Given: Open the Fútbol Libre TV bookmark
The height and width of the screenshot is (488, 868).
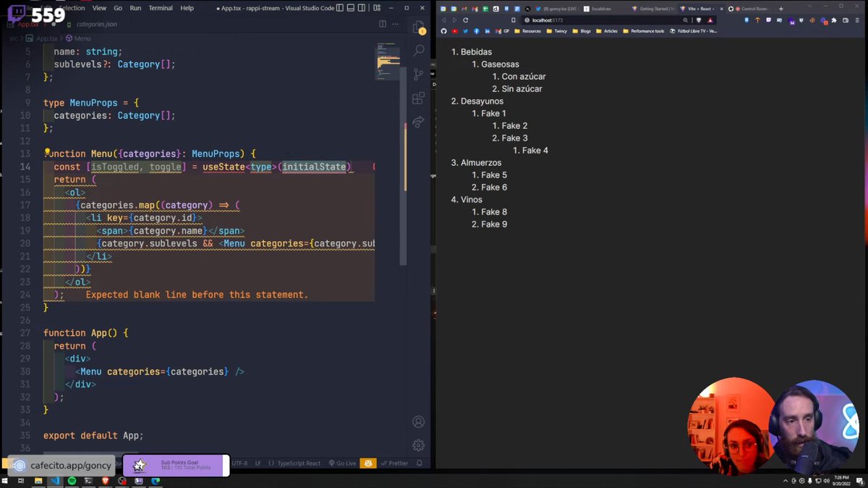Looking at the screenshot, I should [x=694, y=31].
